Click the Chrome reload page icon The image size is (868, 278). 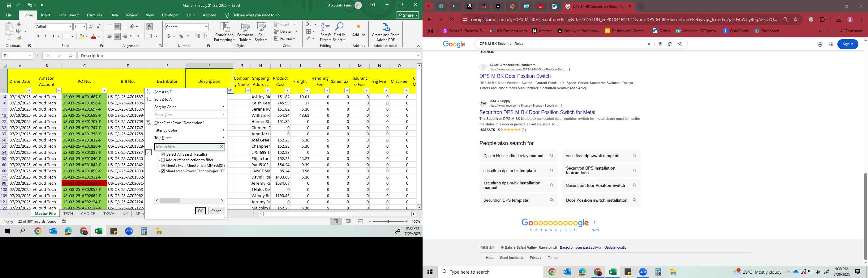pyautogui.click(x=452, y=19)
